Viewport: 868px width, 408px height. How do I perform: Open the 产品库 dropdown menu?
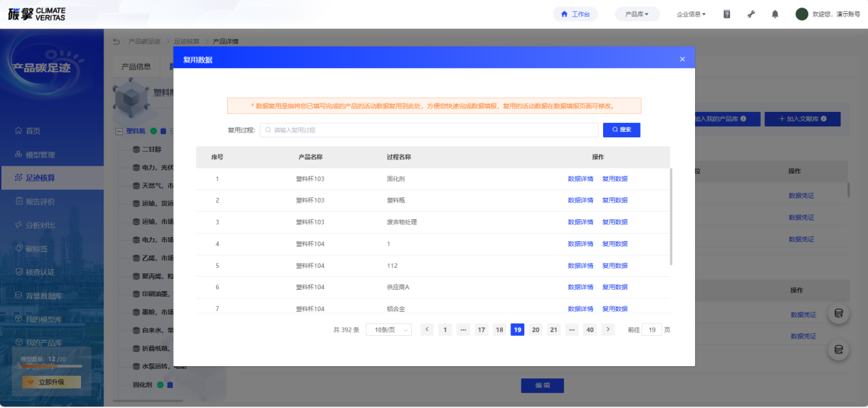[637, 14]
